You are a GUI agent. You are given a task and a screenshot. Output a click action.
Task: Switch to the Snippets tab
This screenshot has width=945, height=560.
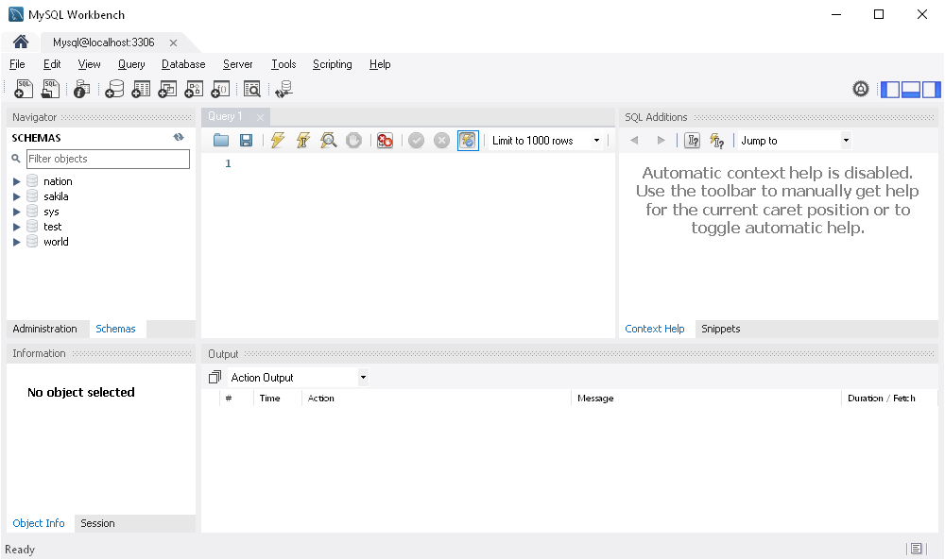pyautogui.click(x=720, y=329)
